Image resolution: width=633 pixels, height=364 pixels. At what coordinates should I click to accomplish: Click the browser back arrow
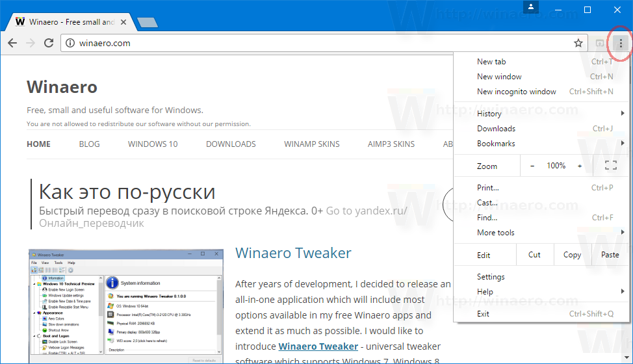pos(12,43)
